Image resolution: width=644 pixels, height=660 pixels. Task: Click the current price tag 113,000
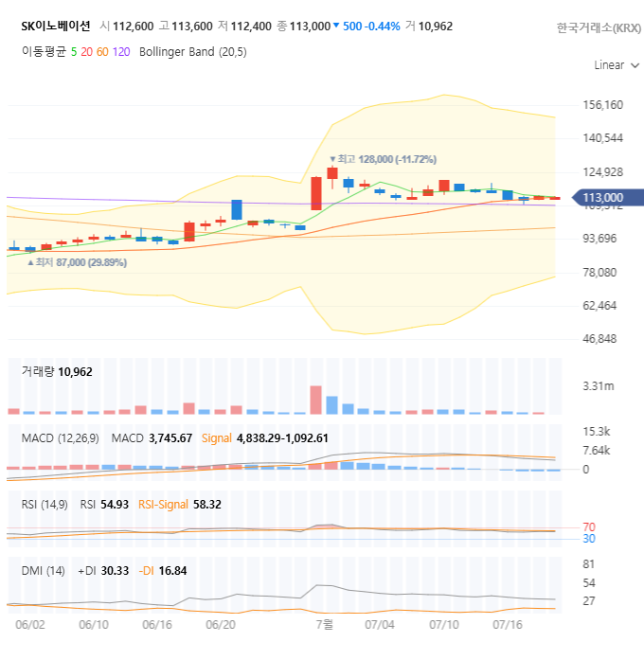click(x=608, y=197)
